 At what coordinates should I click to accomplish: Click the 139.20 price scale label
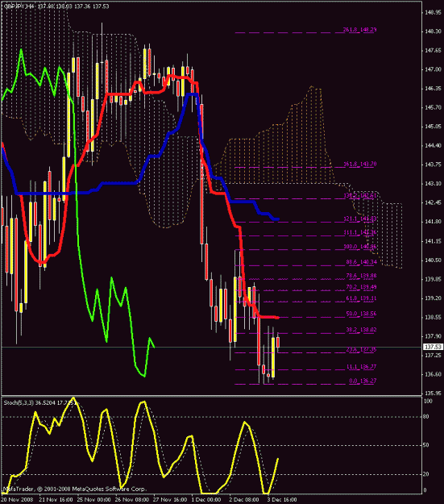click(x=433, y=298)
